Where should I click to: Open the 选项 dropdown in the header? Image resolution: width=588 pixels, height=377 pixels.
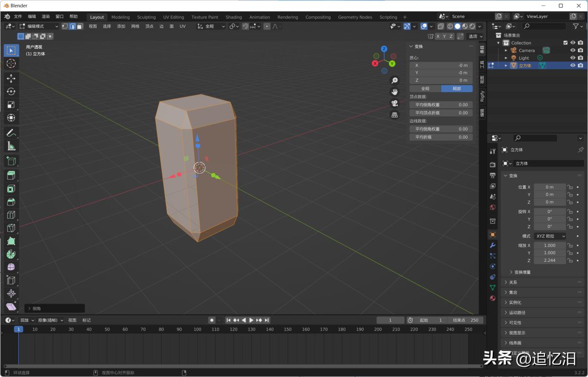[x=474, y=36]
